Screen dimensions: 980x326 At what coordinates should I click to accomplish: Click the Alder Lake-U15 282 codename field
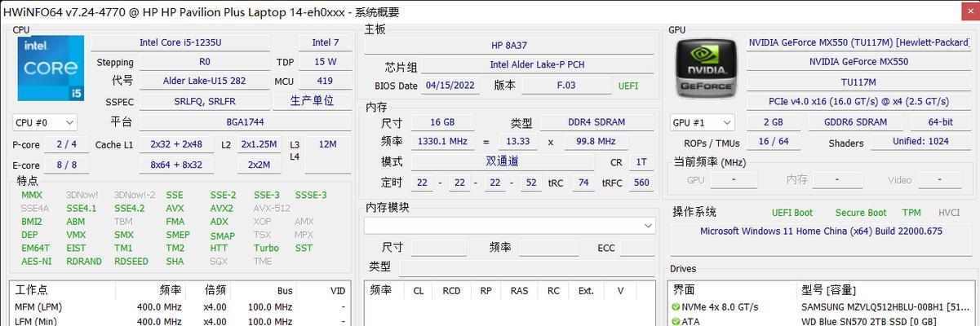205,81
